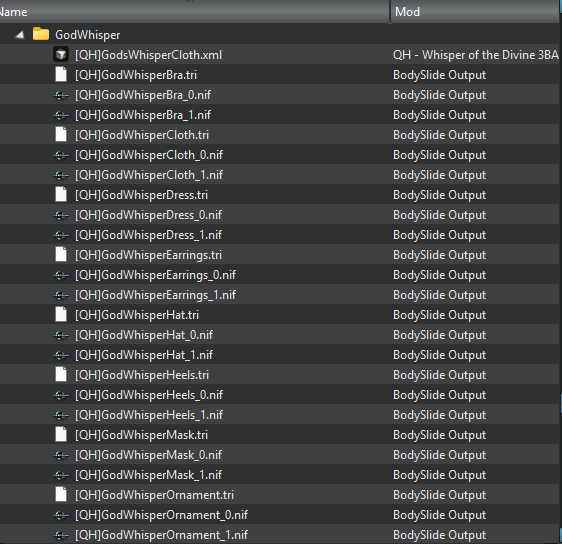Click the [QH]GodWhisperHat_1.nif mesh icon
This screenshot has height=544, width=562.
pyautogui.click(x=61, y=355)
